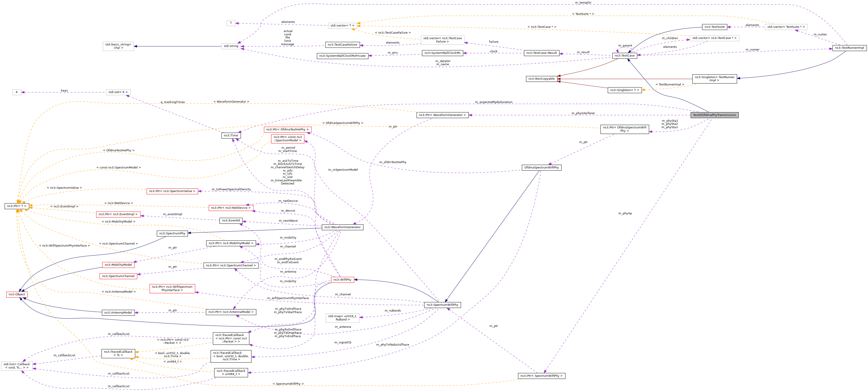868x391 pixels.
Task: Select the ns3::MobilityModel node
Action: tap(118, 265)
